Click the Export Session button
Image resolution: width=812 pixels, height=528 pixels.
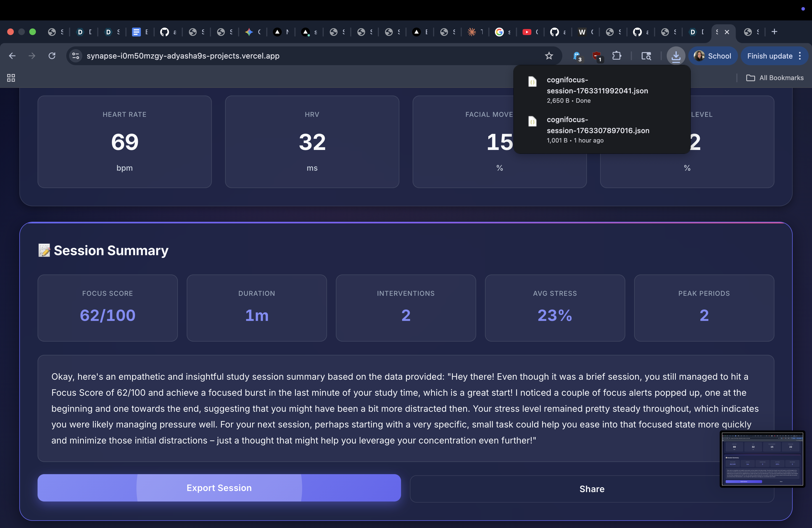click(x=219, y=488)
